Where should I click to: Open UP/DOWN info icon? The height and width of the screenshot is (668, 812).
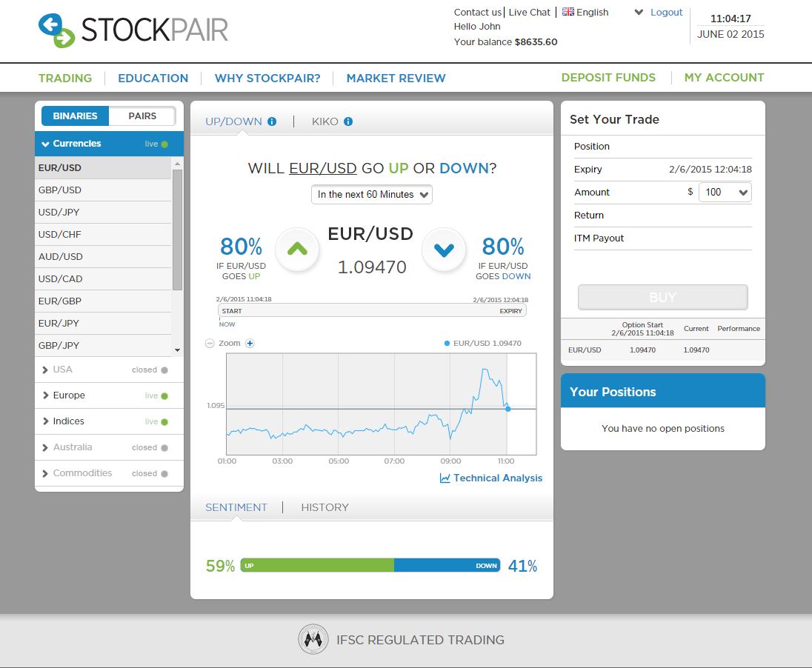point(272,121)
